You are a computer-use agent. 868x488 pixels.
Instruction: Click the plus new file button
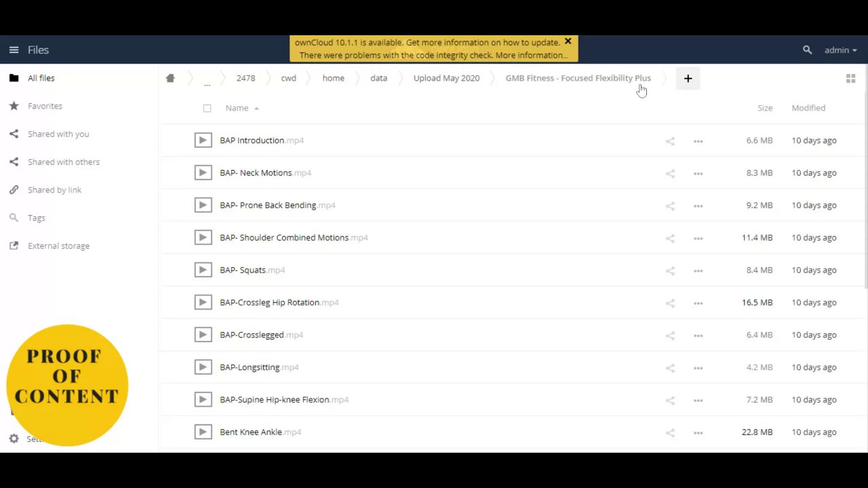(x=688, y=79)
